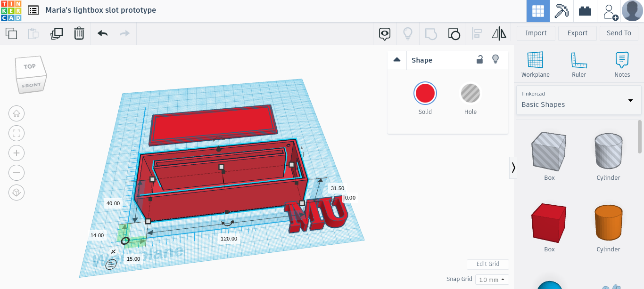This screenshot has height=289, width=644.
Task: Click the Mirror tool icon
Action: 499,33
